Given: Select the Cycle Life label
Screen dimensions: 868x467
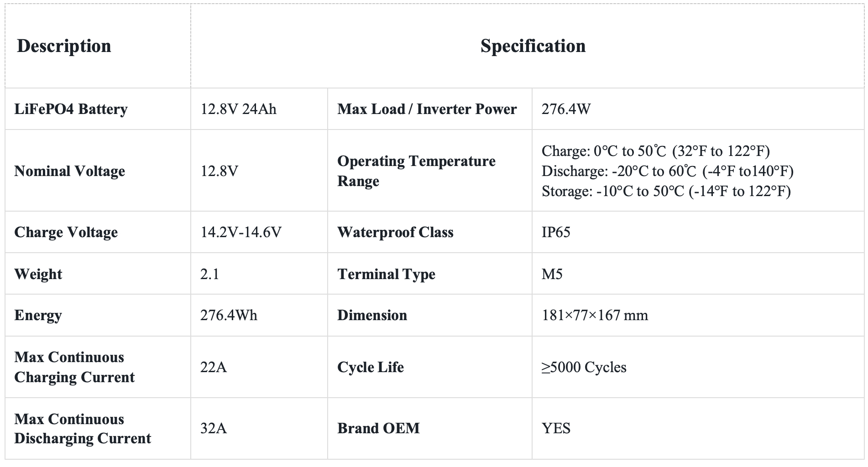Looking at the screenshot, I should pyautogui.click(x=371, y=367).
